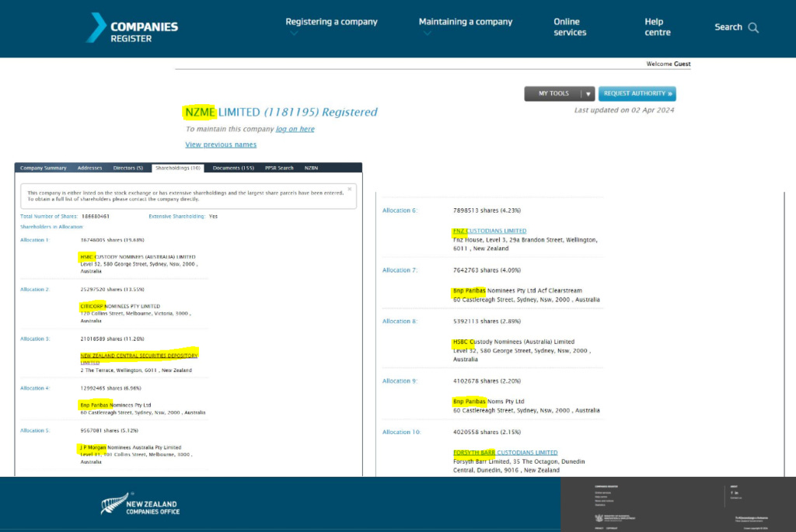Viewport: 796px width, 532px height.
Task: Click '5392113 shares (2.89%)' value
Action: 487,321
